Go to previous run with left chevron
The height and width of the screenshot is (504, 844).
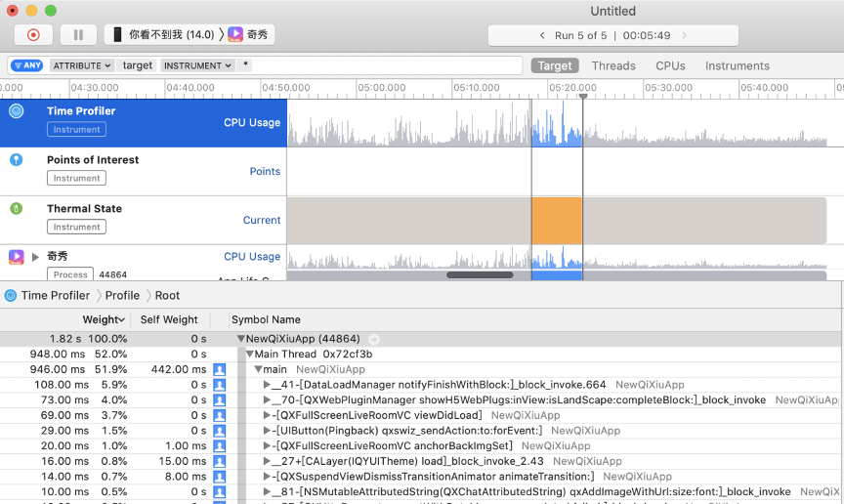pyautogui.click(x=542, y=35)
